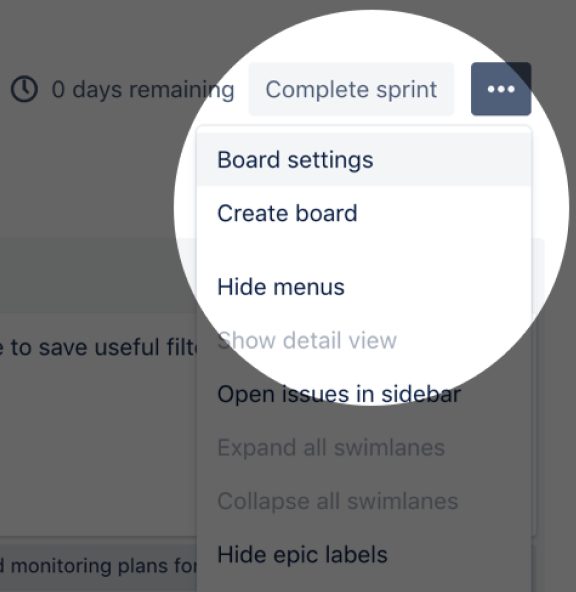Viewport: 576px width, 592px height.
Task: Choose Open issues in sidebar
Action: (364, 394)
